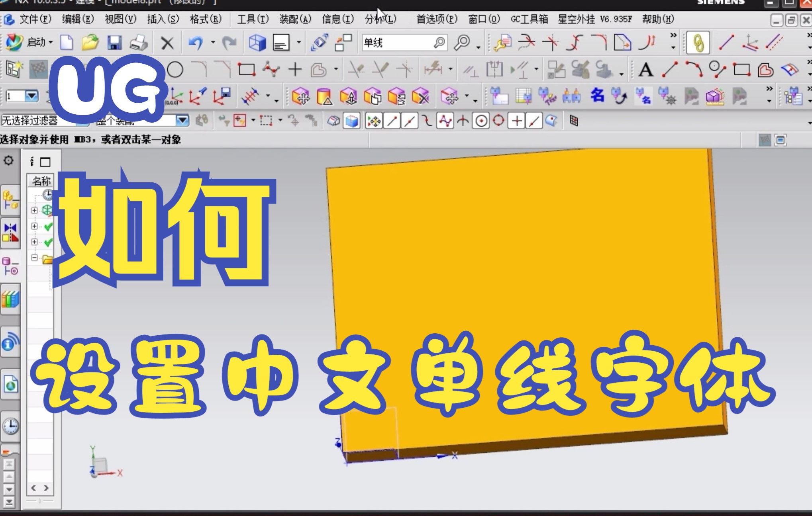Click the 名称 column header
Image resolution: width=812 pixels, height=516 pixels.
point(41,181)
